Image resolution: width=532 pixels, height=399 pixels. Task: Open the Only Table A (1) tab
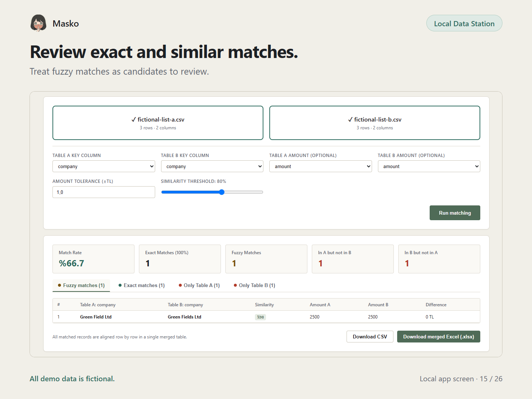(199, 285)
